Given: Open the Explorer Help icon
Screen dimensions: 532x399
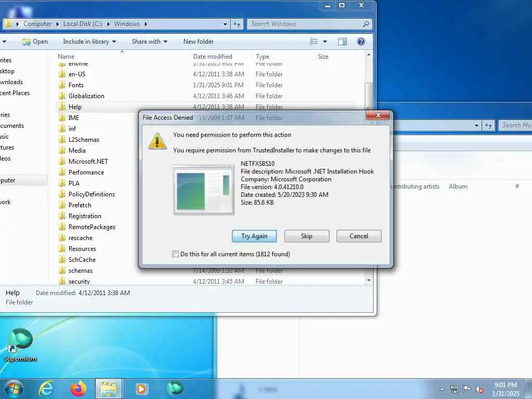Looking at the screenshot, I should pyautogui.click(x=361, y=42).
